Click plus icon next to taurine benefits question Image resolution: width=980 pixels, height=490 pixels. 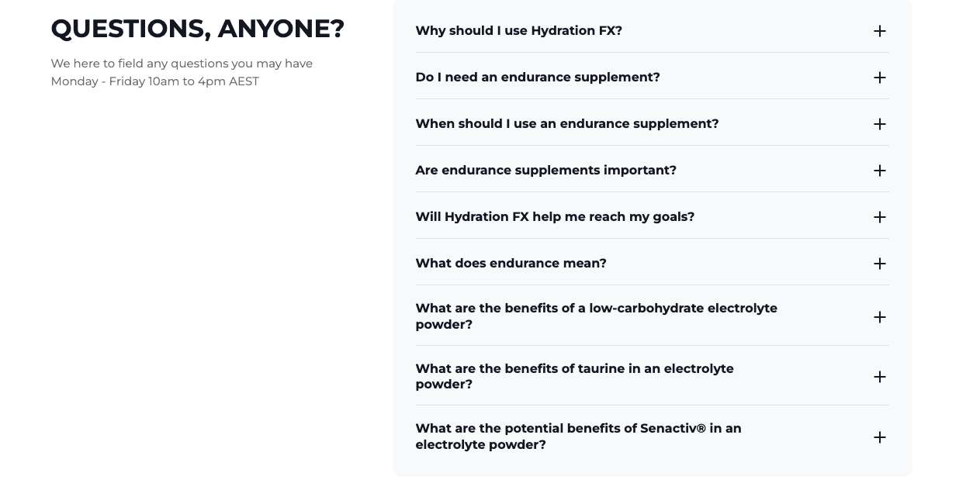[879, 377]
